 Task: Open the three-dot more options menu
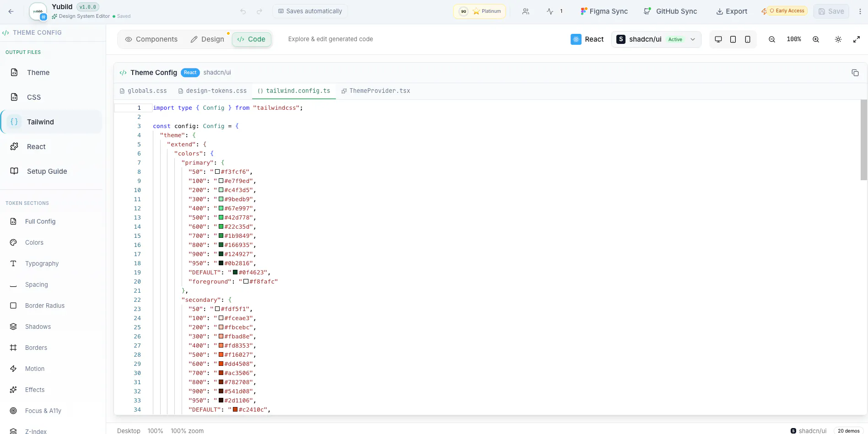[860, 11]
